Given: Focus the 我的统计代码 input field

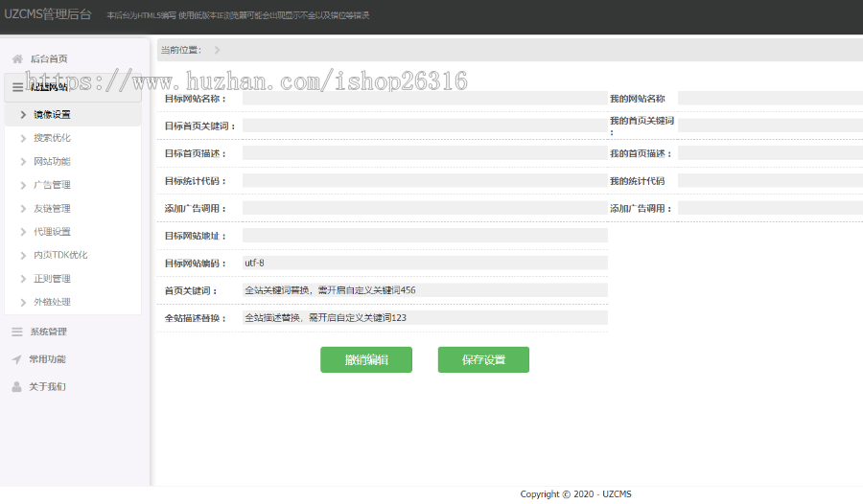Looking at the screenshot, I should tap(771, 180).
